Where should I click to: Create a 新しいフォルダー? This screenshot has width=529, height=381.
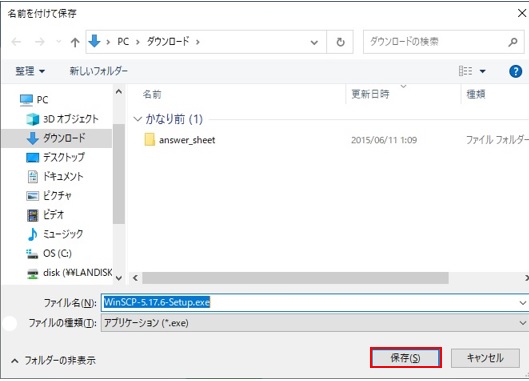(x=99, y=71)
